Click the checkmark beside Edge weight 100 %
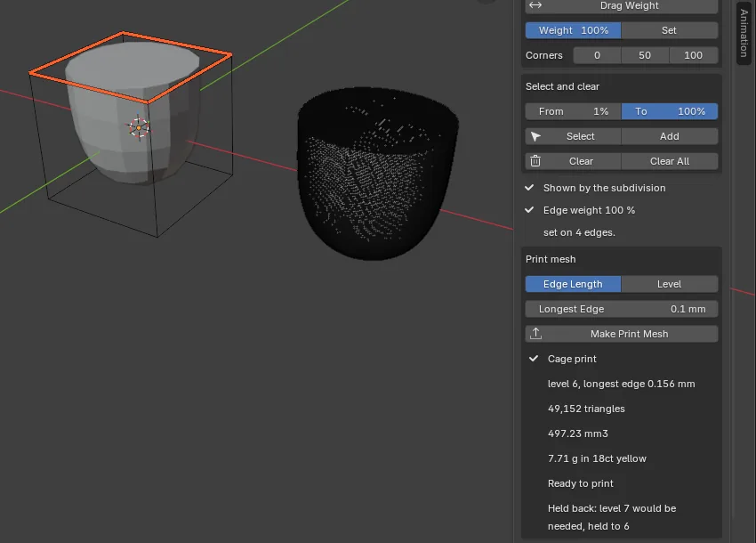 pos(529,209)
